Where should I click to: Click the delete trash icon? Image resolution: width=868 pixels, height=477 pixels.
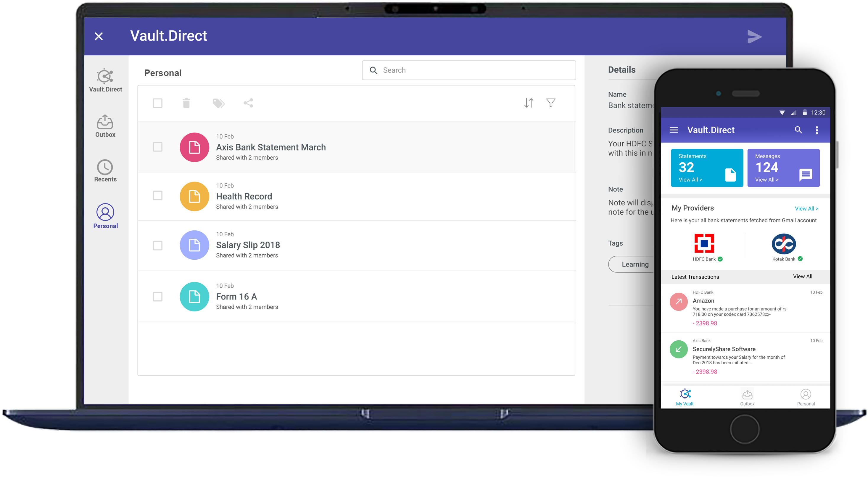tap(186, 103)
